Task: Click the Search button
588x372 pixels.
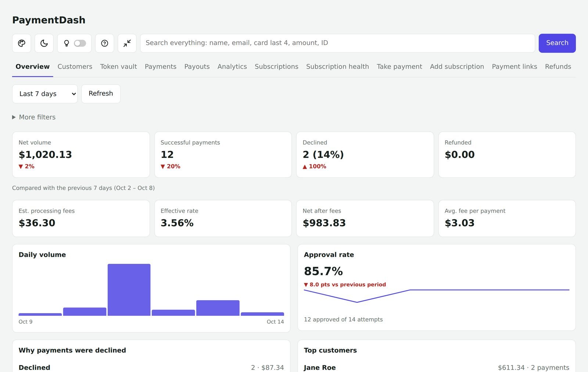Action: tap(557, 43)
